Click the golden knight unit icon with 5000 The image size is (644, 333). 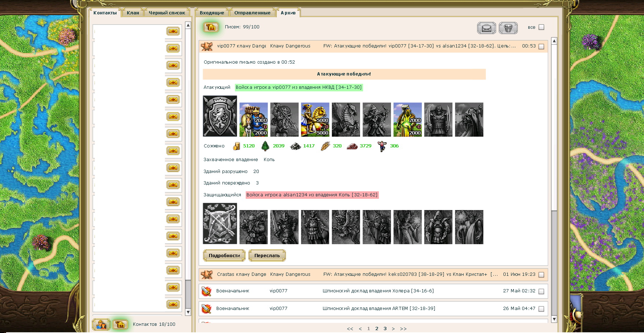315,119
